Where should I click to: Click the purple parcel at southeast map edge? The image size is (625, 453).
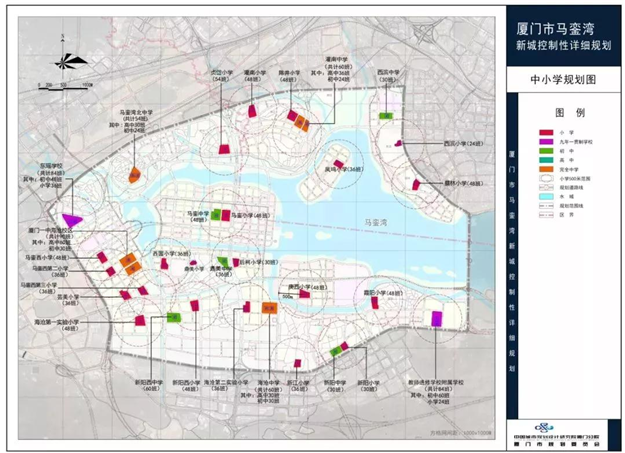pos(436,318)
